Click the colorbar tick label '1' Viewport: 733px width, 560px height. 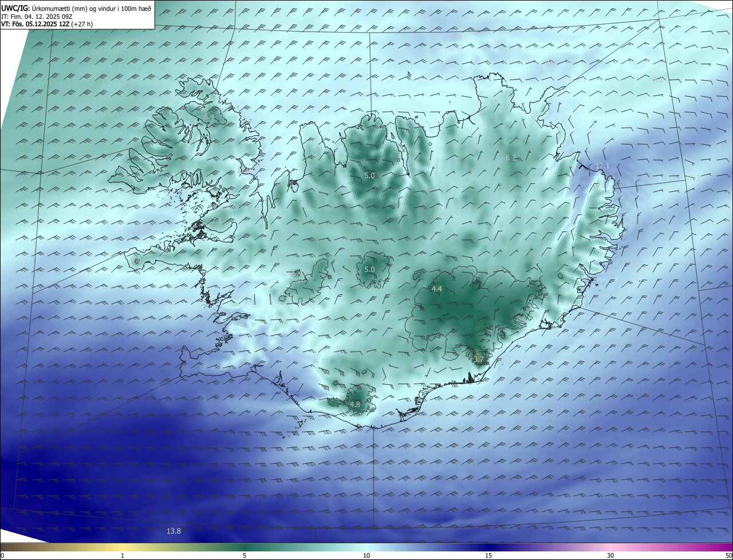[123, 555]
